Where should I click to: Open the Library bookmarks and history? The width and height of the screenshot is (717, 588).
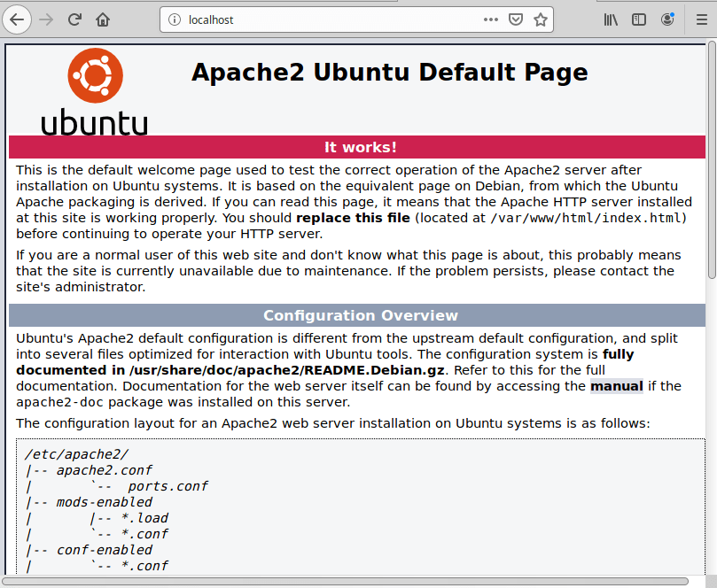coord(611,19)
